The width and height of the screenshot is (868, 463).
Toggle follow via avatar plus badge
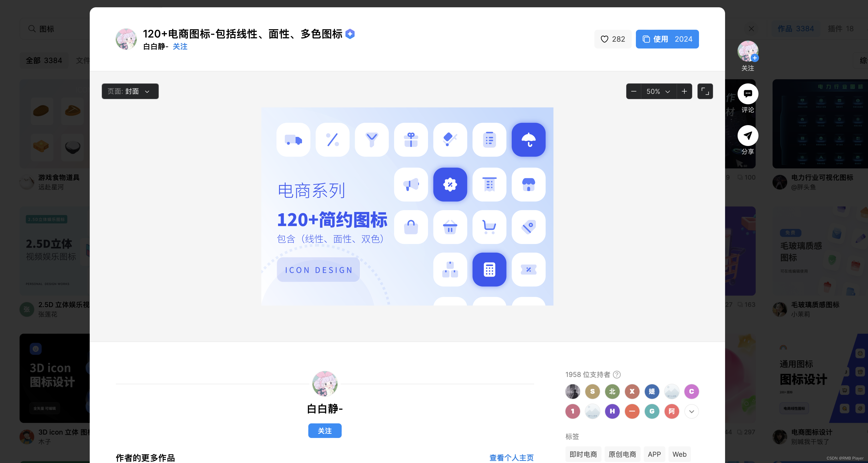tap(755, 58)
